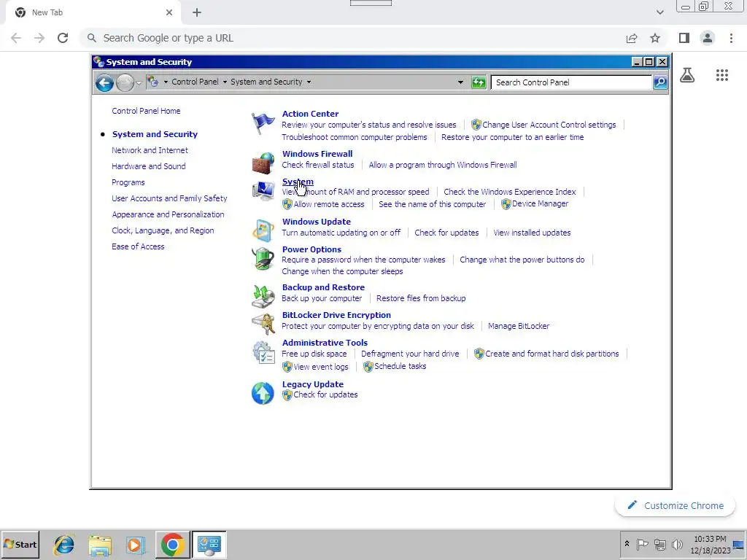The image size is (747, 560).
Task: Open Chrome Labs flask icon
Action: 687,75
